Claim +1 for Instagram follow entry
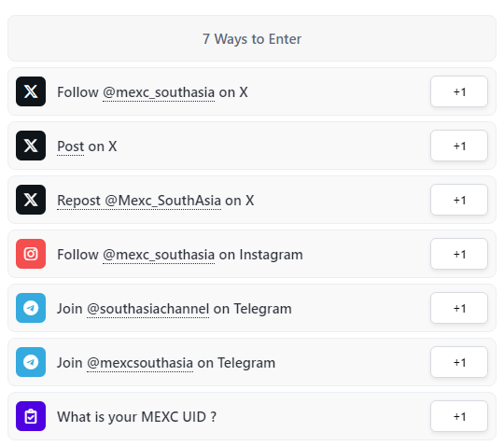 pos(459,254)
